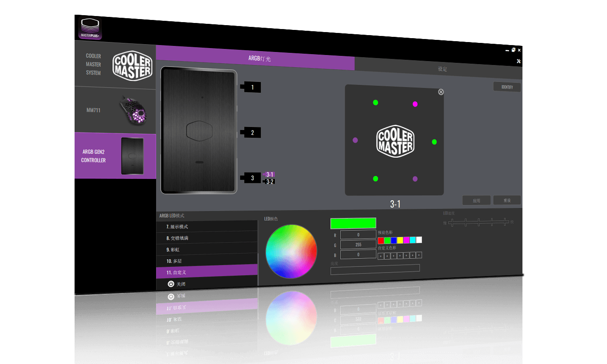
Task: Pick the cyan preset color swatch
Action: 412,240
